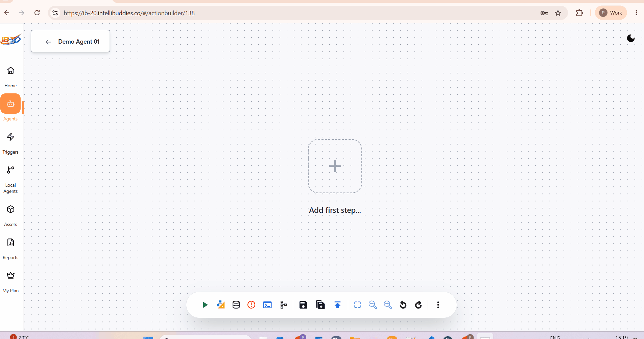The width and height of the screenshot is (644, 339).
Task: Click the save-as copy icon
Action: pos(320,305)
